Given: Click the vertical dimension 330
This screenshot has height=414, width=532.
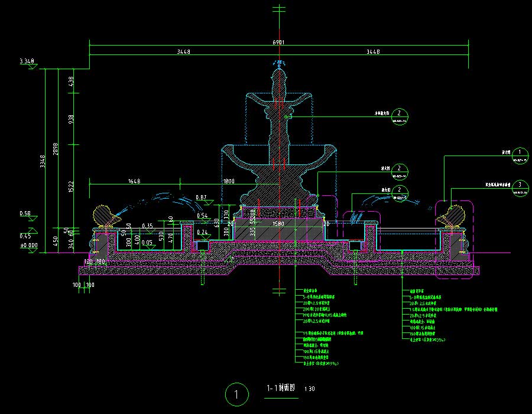Looking at the screenshot, I should [226, 215].
